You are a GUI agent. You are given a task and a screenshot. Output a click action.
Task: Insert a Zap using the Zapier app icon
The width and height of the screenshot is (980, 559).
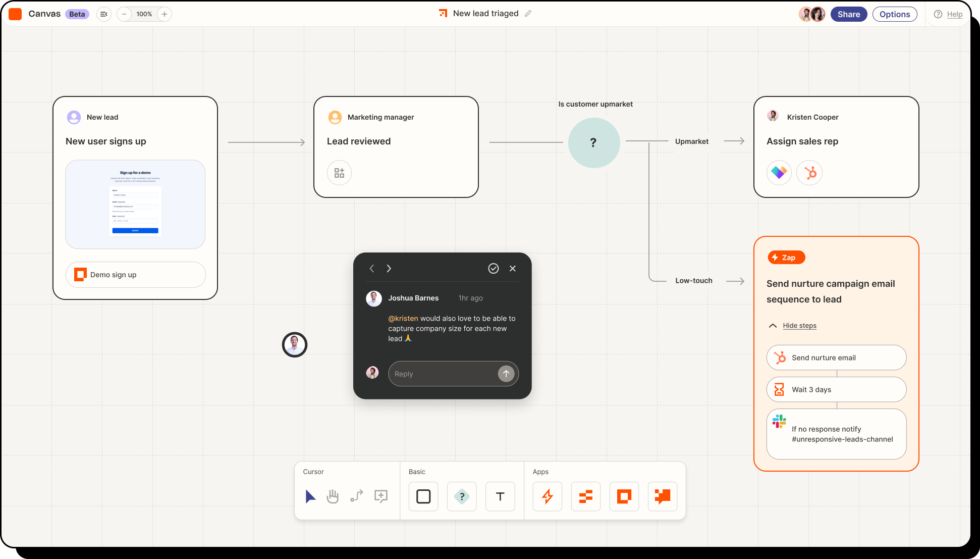click(x=547, y=496)
